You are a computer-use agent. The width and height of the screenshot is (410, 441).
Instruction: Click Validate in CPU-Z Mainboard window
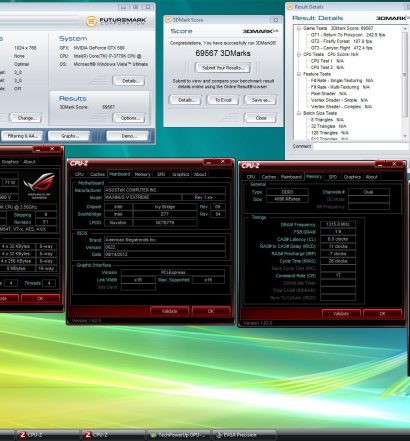[x=170, y=311]
